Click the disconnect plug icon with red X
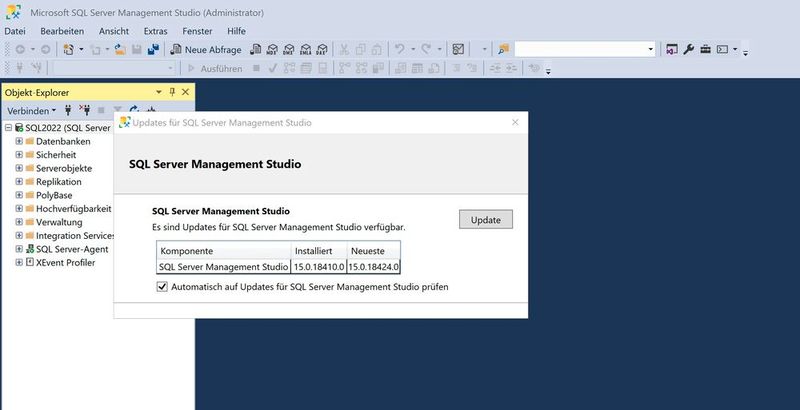This screenshot has width=800, height=410. pyautogui.click(x=85, y=110)
